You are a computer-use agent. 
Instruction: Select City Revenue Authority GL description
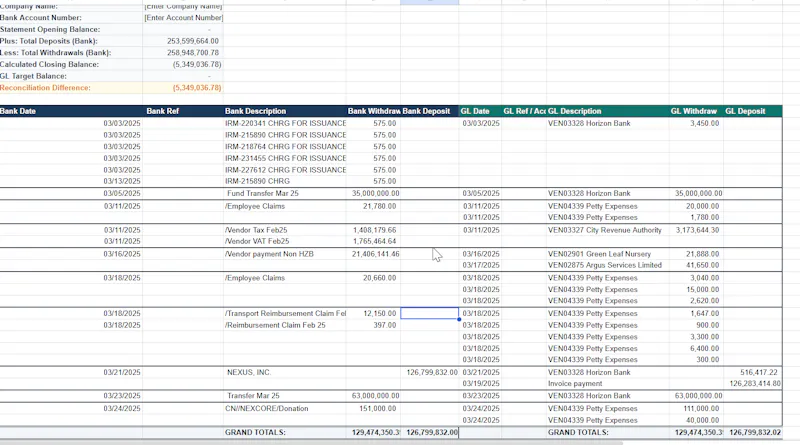point(607,230)
